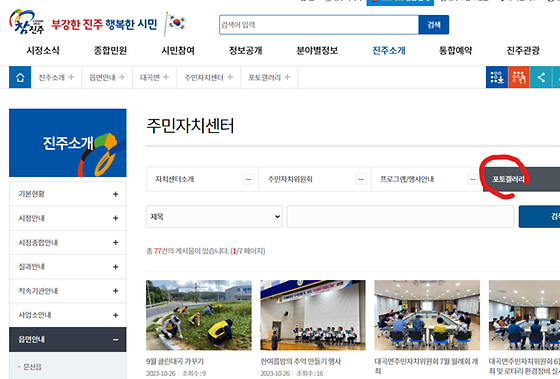The height and width of the screenshot is (379, 560).
Task: Switch to the 프로그램/행사안내 tab
Action: pos(427,179)
